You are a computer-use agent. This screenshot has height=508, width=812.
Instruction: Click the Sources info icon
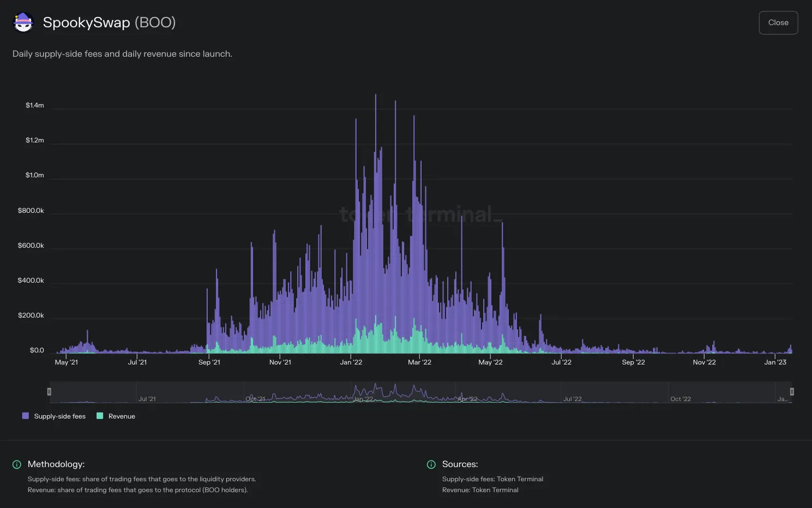pos(431,464)
